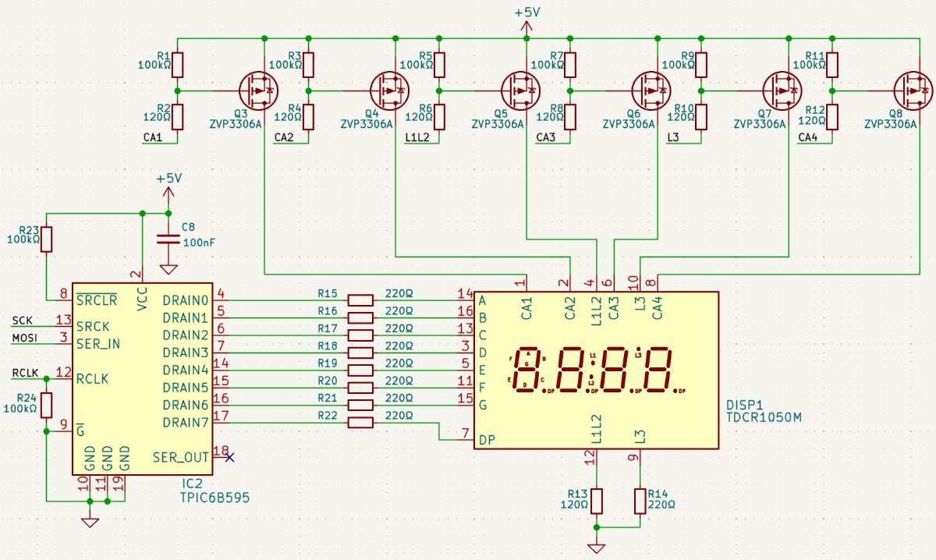The image size is (936, 560).
Task: Select the Q3 MOSFET transistor symbol
Action: [x=257, y=91]
